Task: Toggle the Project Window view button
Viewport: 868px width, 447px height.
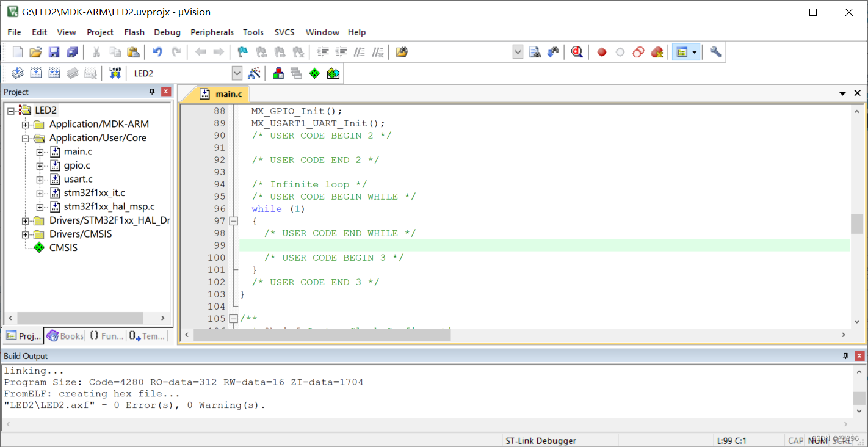Action: 681,53
